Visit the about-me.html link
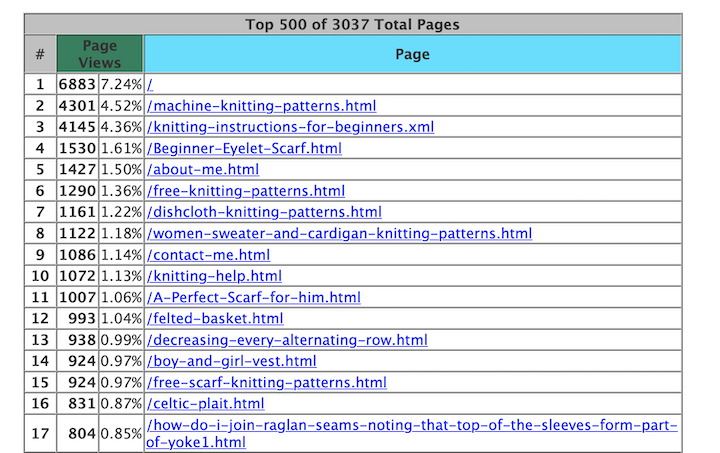 (202, 170)
